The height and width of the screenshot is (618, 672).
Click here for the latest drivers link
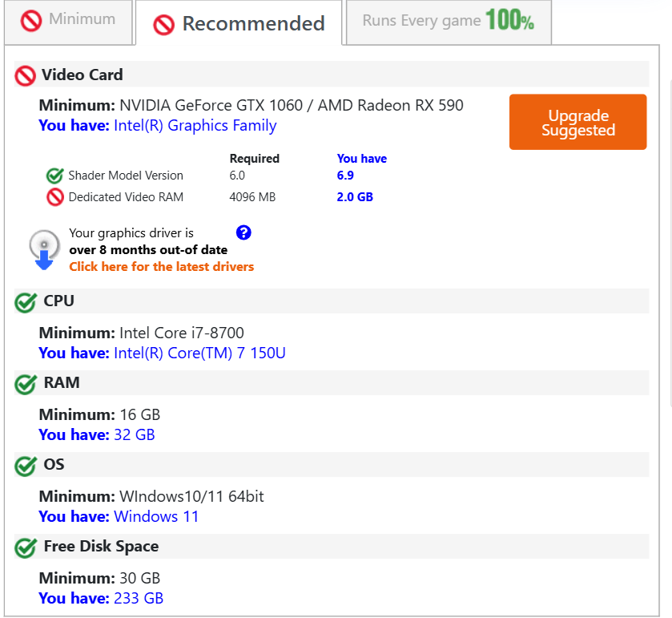pyautogui.click(x=162, y=267)
